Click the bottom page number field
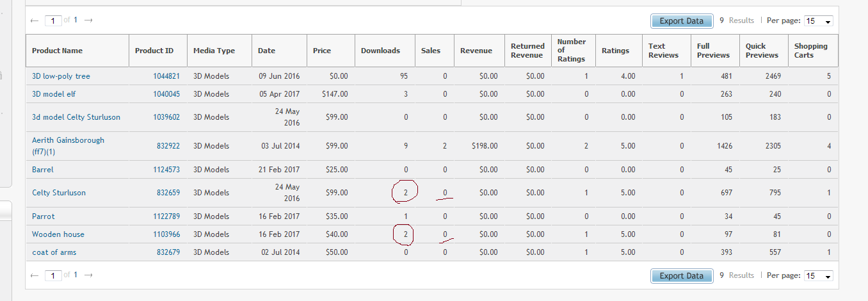Screen dimensions: 868x301 point(53,275)
